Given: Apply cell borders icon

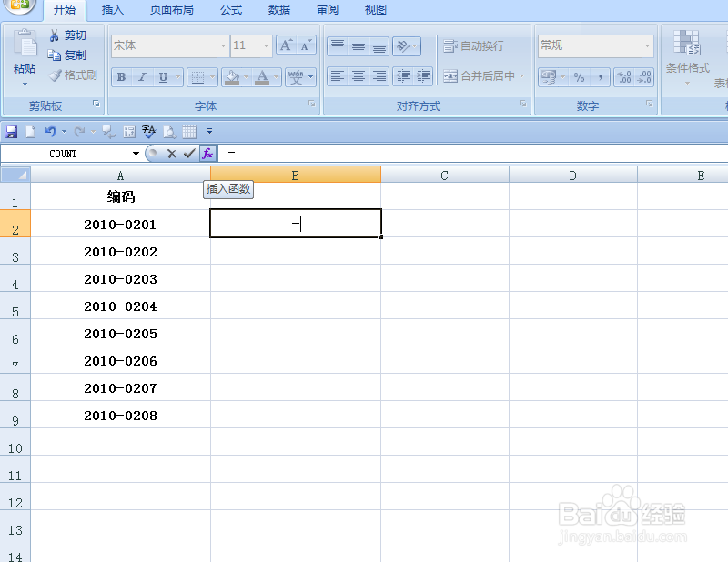Looking at the screenshot, I should 197,77.
